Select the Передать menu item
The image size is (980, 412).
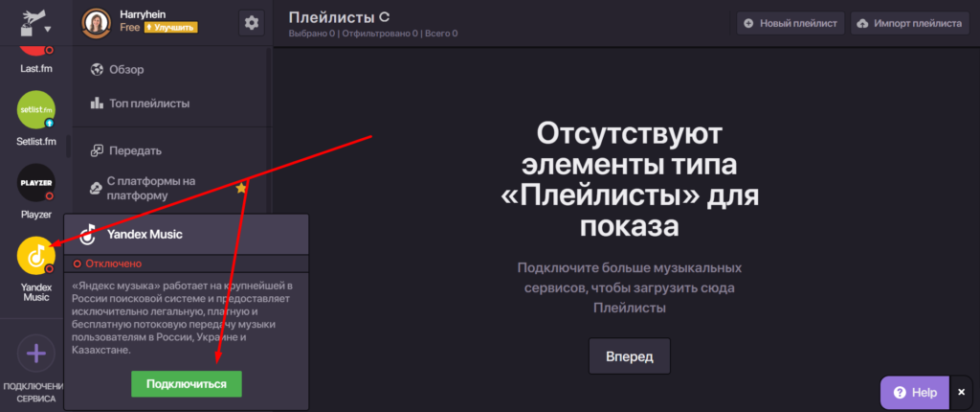[x=134, y=150]
